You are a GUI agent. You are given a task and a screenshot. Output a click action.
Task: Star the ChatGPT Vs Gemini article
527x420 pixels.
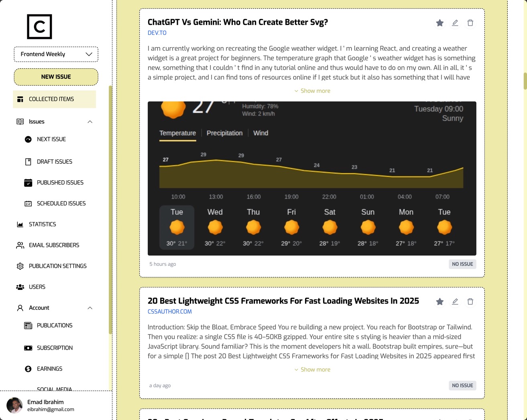(440, 23)
